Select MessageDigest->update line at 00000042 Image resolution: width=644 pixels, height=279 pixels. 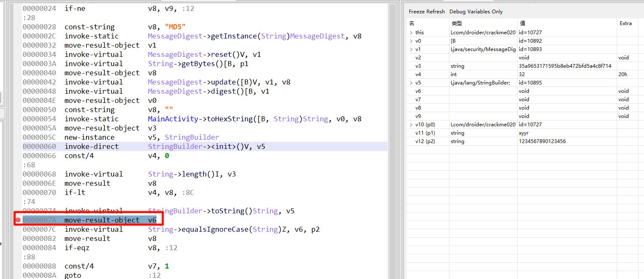coord(205,82)
